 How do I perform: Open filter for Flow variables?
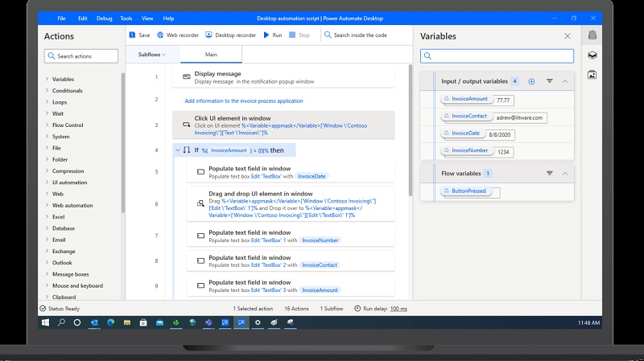[x=550, y=173]
